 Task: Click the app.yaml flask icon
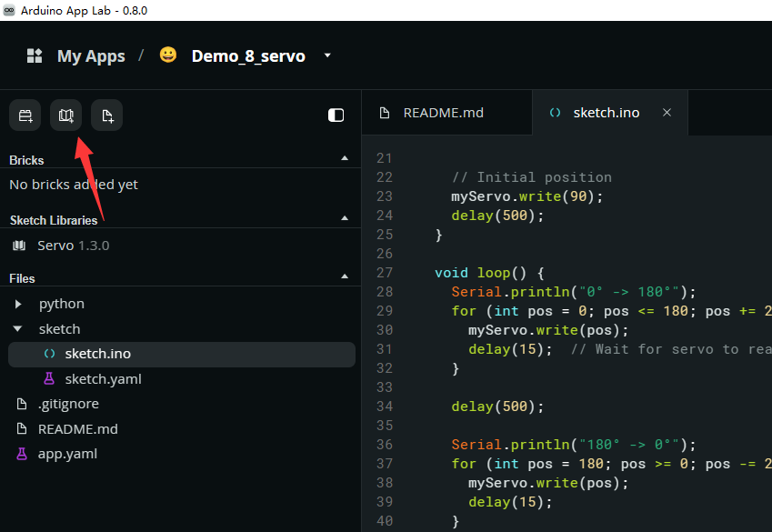pos(22,454)
